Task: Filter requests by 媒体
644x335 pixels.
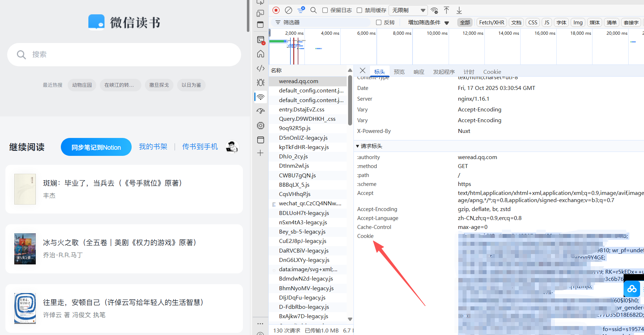Action: tap(595, 23)
